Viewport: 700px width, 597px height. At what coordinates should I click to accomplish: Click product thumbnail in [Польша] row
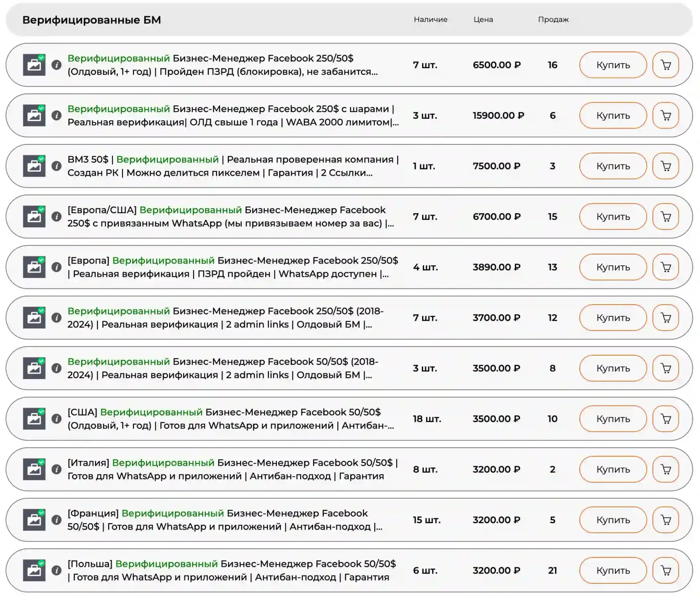coord(34,570)
